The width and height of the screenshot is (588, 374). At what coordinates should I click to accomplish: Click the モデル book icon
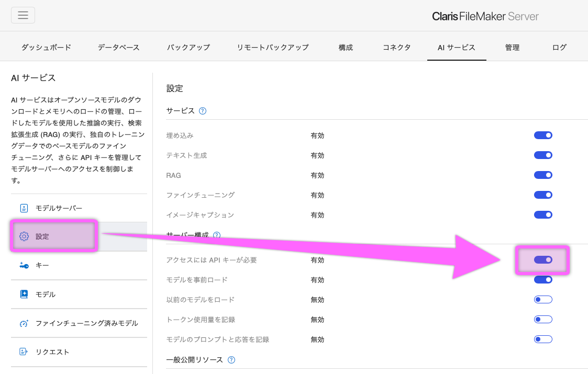pos(24,294)
